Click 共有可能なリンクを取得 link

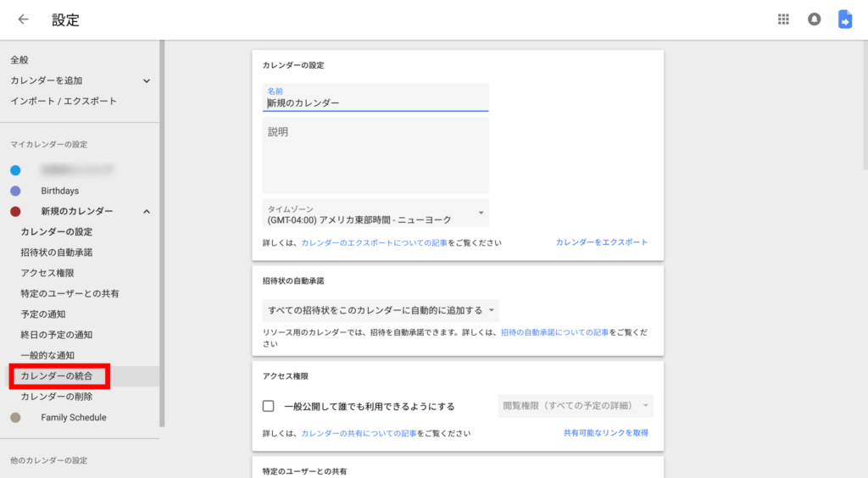605,433
